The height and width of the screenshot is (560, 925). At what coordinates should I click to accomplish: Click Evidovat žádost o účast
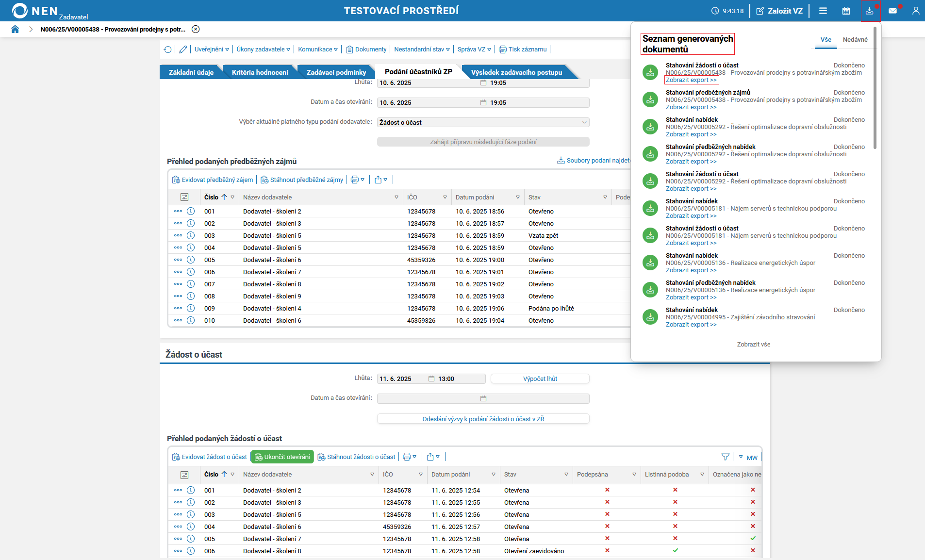210,457
